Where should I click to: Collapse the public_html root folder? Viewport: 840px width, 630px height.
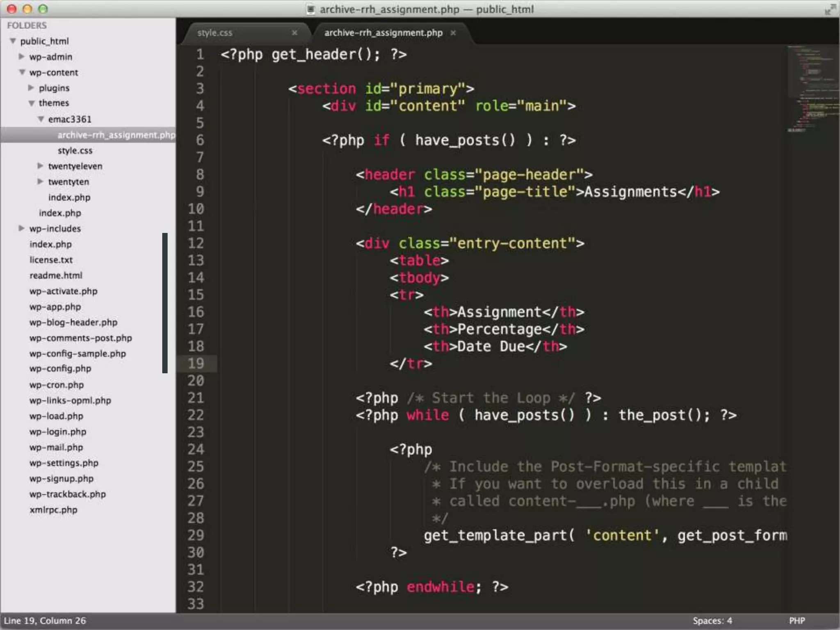pos(13,41)
